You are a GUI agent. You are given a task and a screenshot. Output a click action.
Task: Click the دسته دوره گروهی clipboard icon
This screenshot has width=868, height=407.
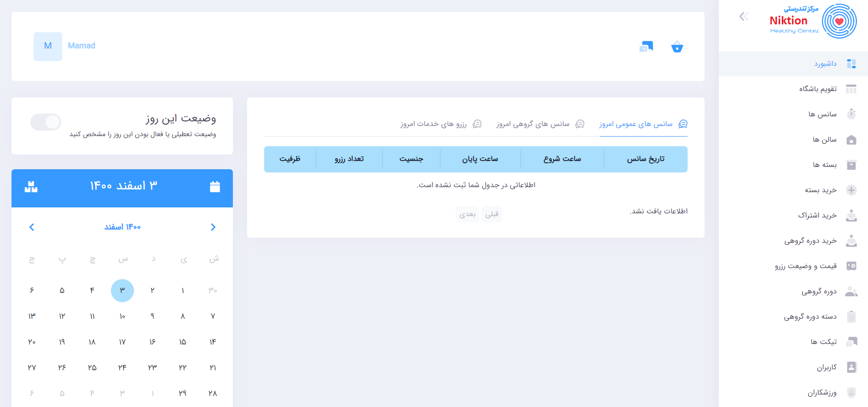click(851, 316)
